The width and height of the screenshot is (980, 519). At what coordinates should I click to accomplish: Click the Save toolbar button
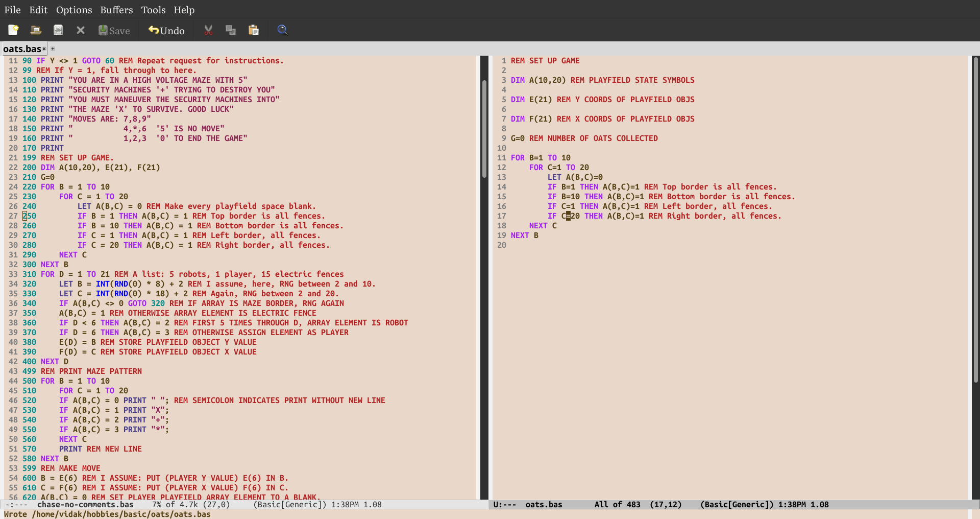[114, 30]
